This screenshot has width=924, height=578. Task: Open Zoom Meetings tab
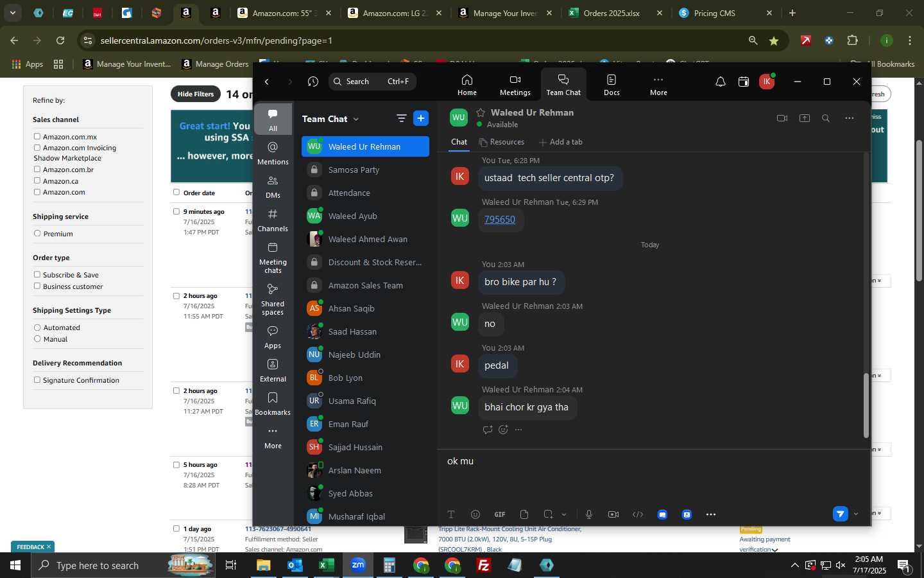coord(515,85)
